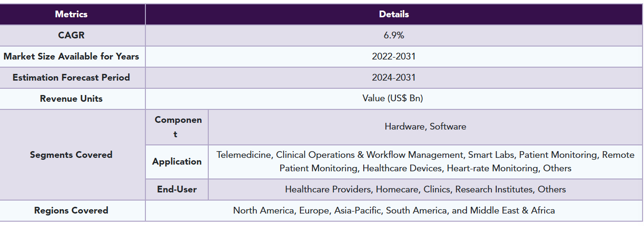This screenshot has width=644, height=226.
Task: Click the Telemedicine applications list cell
Action: (425, 162)
